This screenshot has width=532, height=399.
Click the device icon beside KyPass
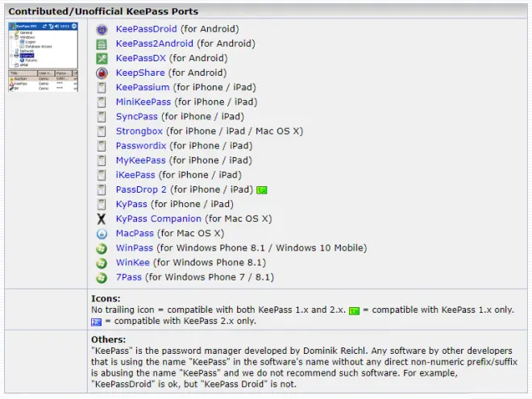coord(102,205)
